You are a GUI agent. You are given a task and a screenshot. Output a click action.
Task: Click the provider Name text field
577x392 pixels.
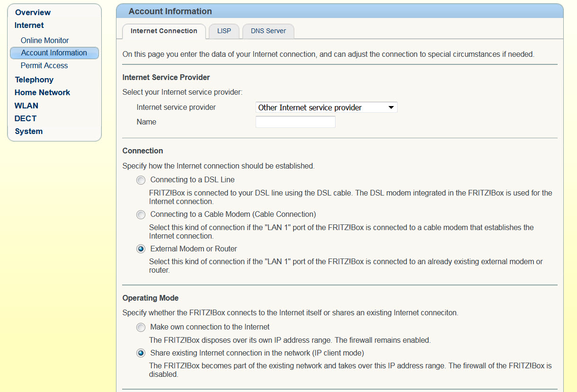point(295,122)
